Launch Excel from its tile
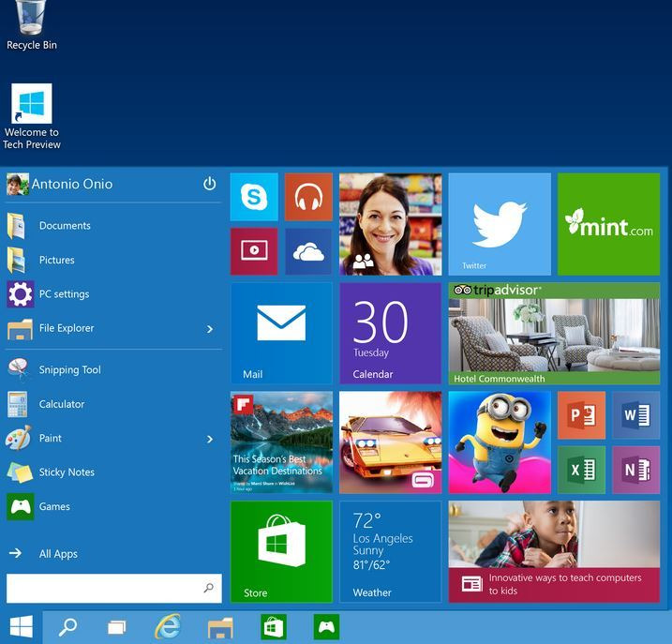Viewport: 672px width, 644px height. point(582,470)
